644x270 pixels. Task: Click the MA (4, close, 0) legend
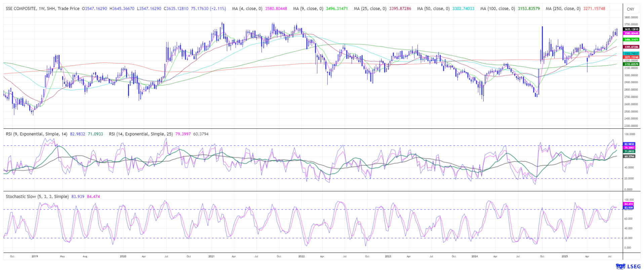click(247, 8)
